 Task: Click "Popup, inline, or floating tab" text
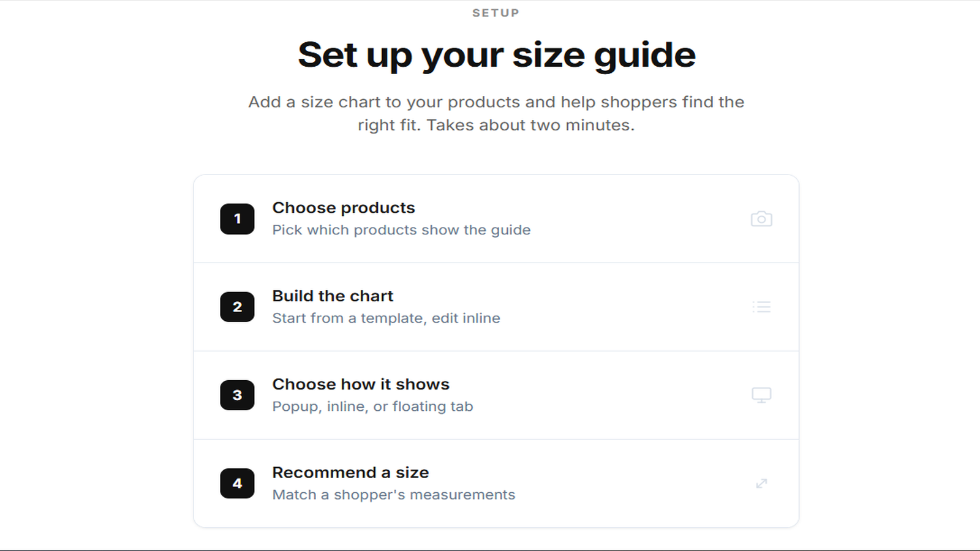click(x=372, y=407)
